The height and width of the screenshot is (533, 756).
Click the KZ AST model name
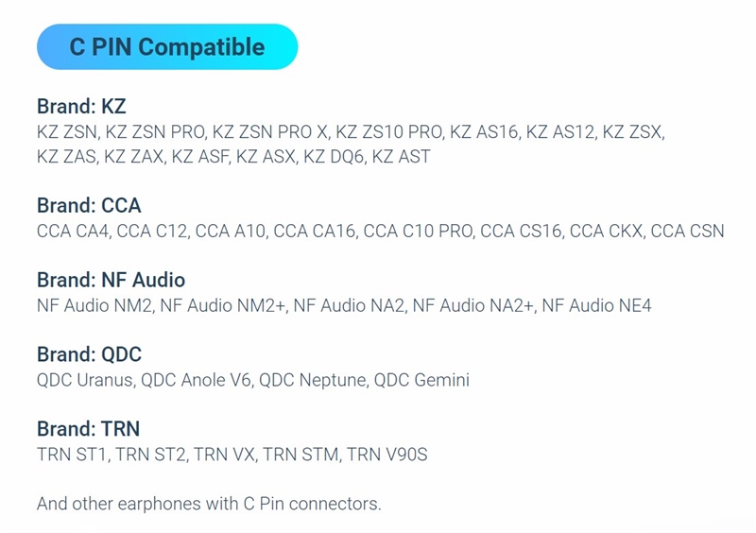click(x=401, y=157)
